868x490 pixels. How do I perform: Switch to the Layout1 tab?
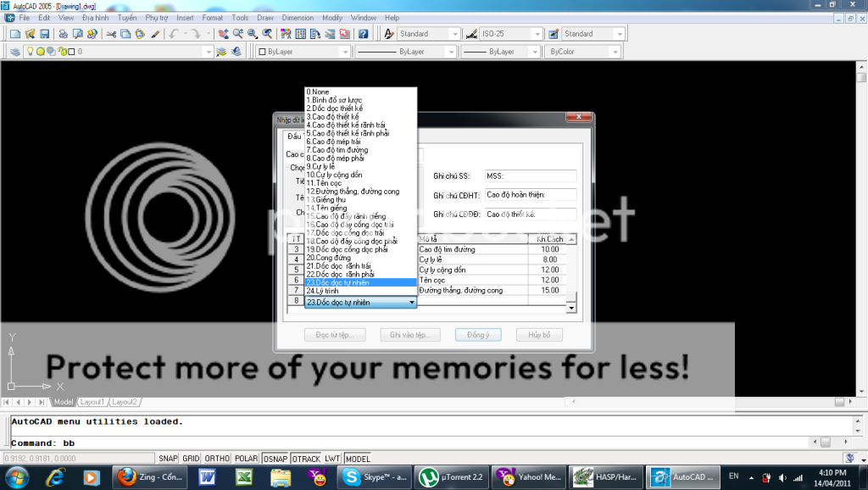92,402
